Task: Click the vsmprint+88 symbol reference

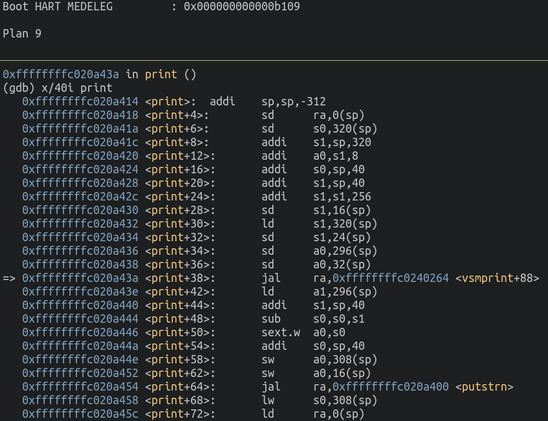Action: coord(497,278)
